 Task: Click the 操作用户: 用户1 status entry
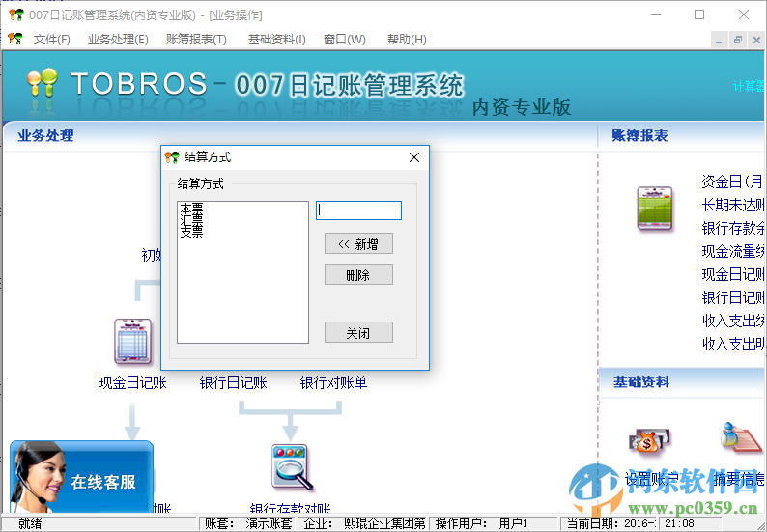(494, 523)
